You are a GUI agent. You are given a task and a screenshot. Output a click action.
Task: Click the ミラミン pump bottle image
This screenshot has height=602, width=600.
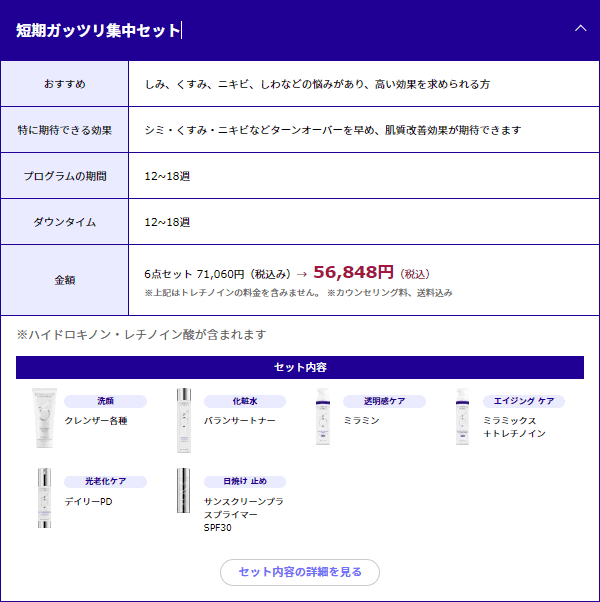tap(323, 416)
